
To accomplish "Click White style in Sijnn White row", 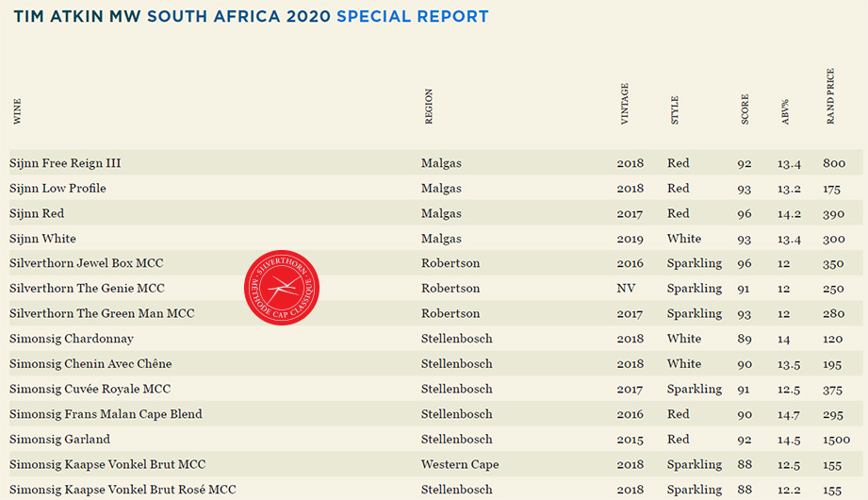I will click(x=684, y=239).
